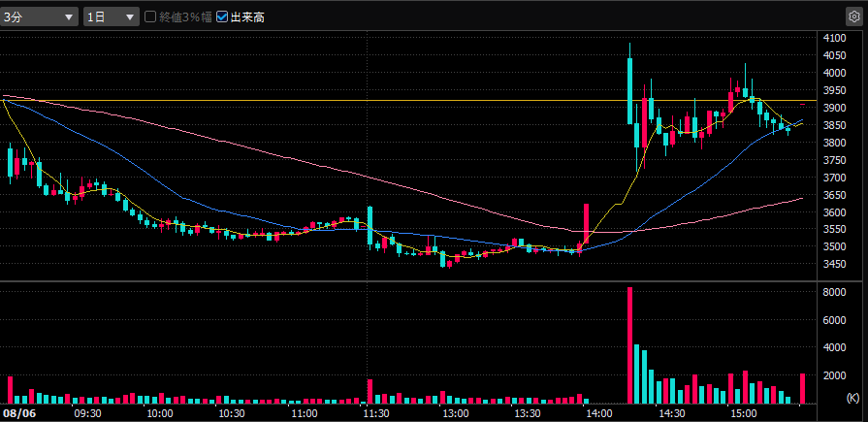Click the 3750 price axis label
Image resolution: width=868 pixels, height=422 pixels.
coord(834,160)
